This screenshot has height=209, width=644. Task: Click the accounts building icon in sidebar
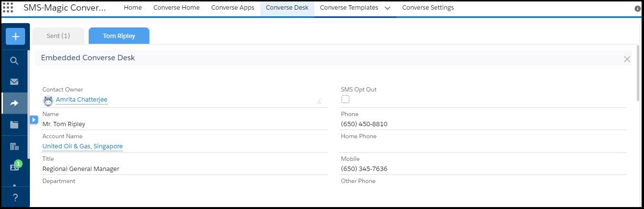14,146
